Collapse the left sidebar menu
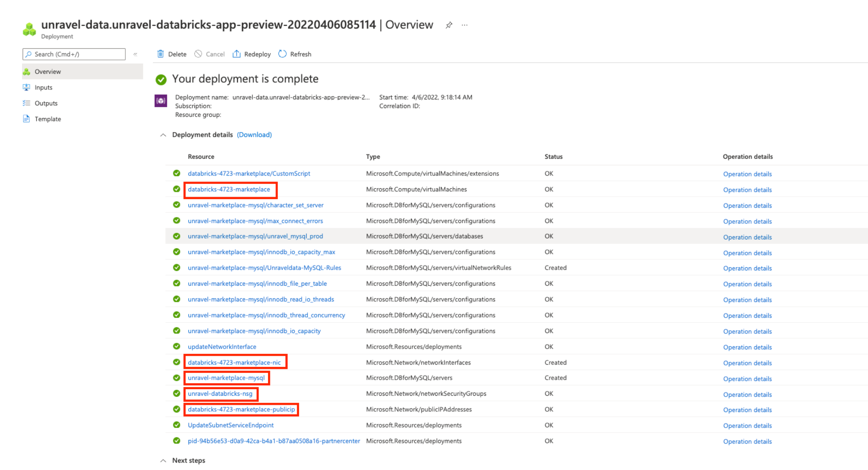The width and height of the screenshot is (868, 470). (135, 54)
